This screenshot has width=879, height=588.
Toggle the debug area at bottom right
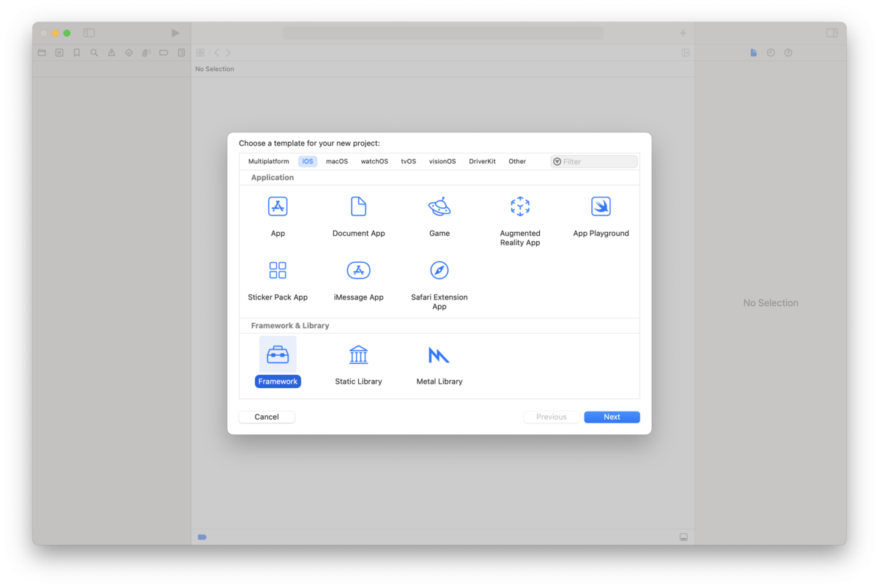[x=683, y=537]
